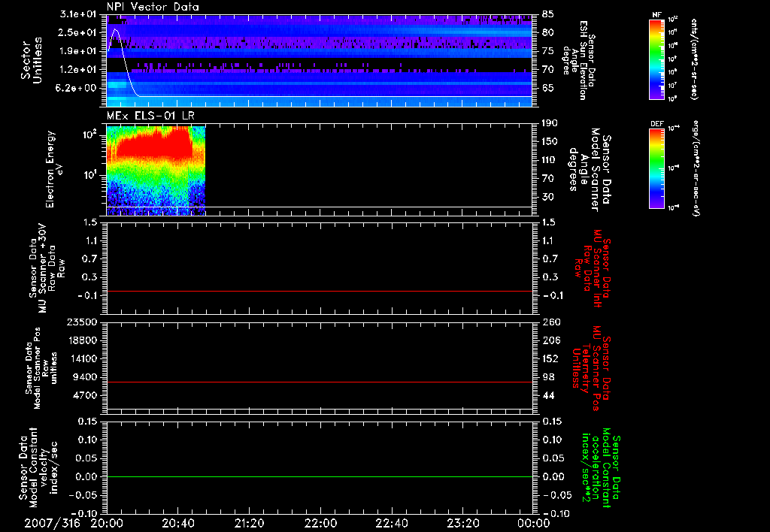Click the '4700' scanner position tick label
The image size is (770, 532).
coord(84,395)
